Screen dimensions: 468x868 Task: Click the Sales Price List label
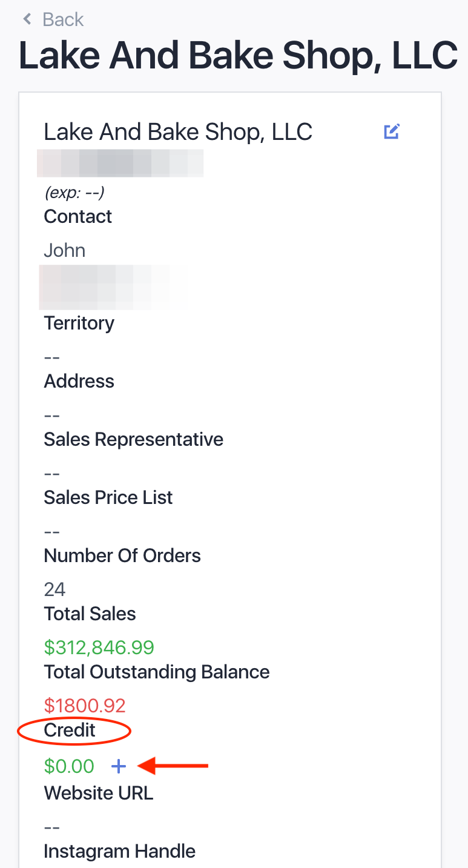[x=108, y=497]
